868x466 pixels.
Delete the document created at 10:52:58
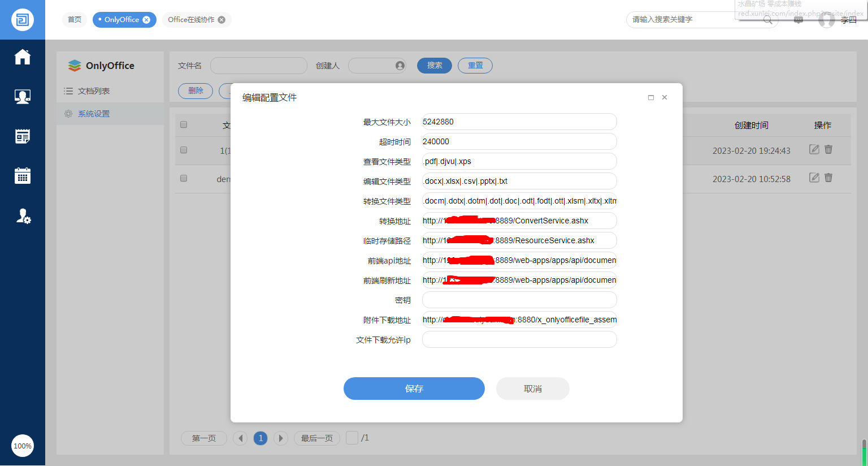point(828,178)
